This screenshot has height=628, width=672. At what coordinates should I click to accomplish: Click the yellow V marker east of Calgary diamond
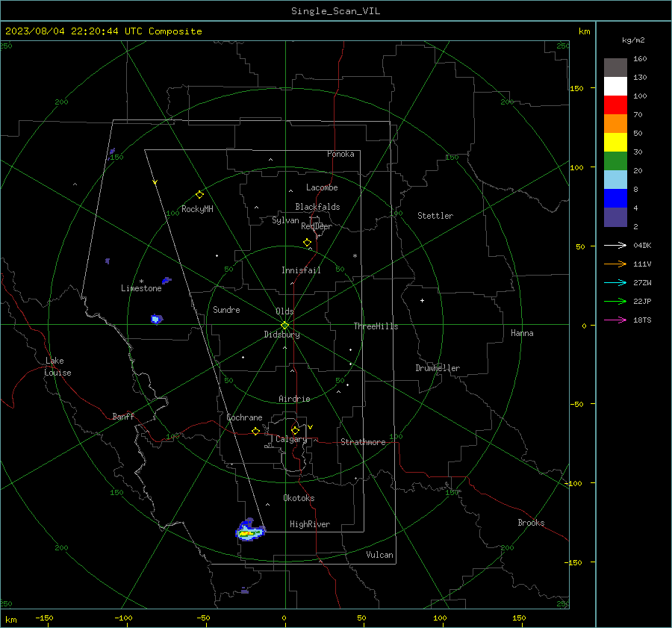pyautogui.click(x=310, y=427)
